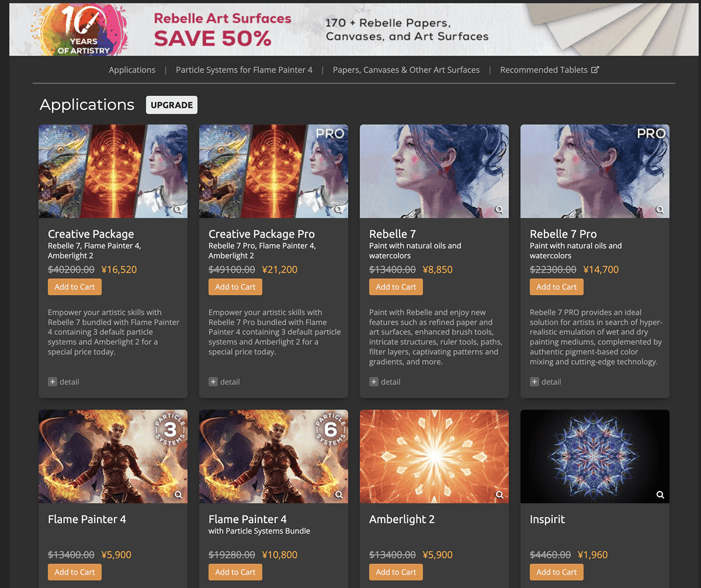
Task: Open the Rebelle 7 title link
Action: [393, 234]
